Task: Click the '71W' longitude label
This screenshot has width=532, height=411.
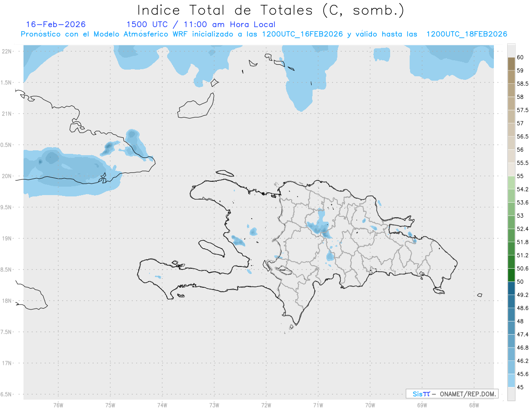Action: (x=318, y=405)
